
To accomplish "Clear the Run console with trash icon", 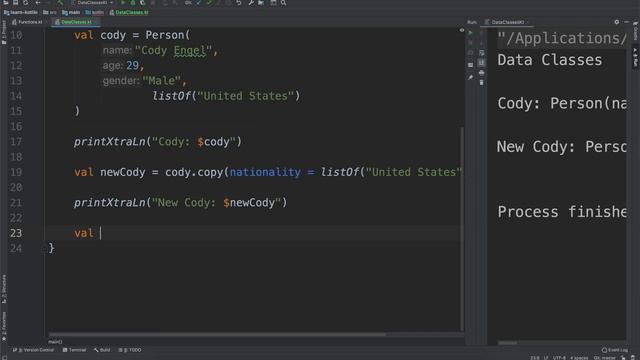I will (482, 82).
